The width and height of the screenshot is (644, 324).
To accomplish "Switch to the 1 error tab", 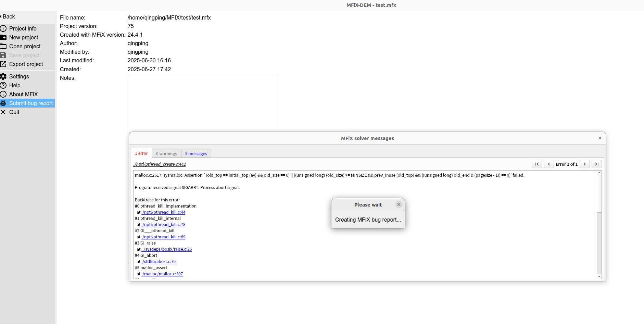I will coord(141,153).
